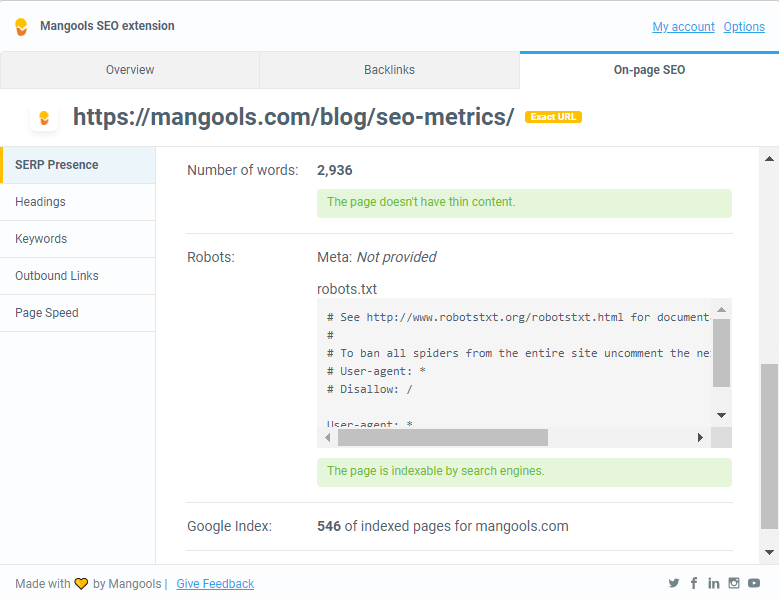Image resolution: width=779 pixels, height=600 pixels.
Task: Click the Mangools logo in header
Action: pos(21,27)
